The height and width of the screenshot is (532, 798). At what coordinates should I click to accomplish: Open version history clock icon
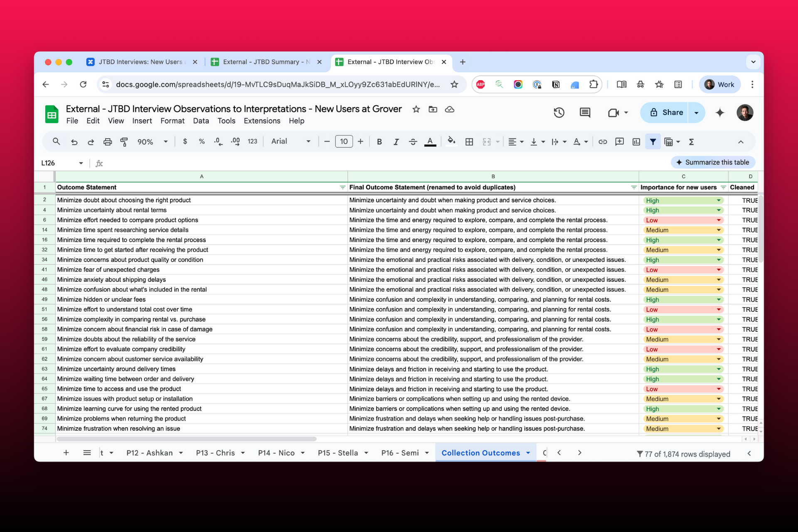click(x=559, y=113)
